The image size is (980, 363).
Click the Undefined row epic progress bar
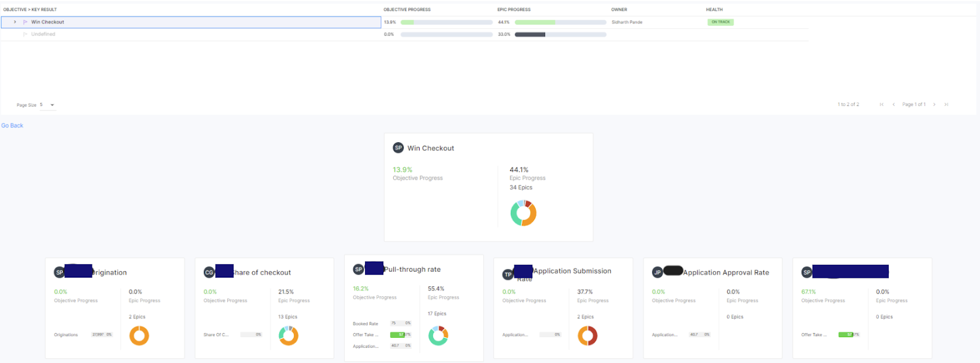(x=560, y=34)
